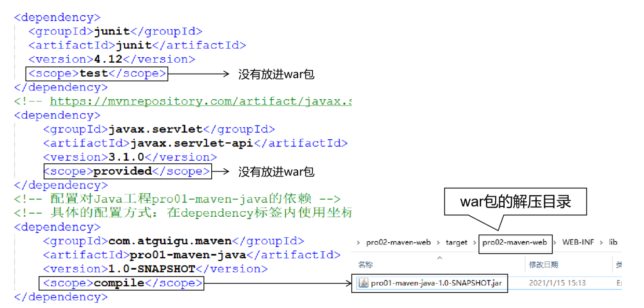The height and width of the screenshot is (308, 644).
Task: Click the <scope>test</scope> line
Action: 97,74
